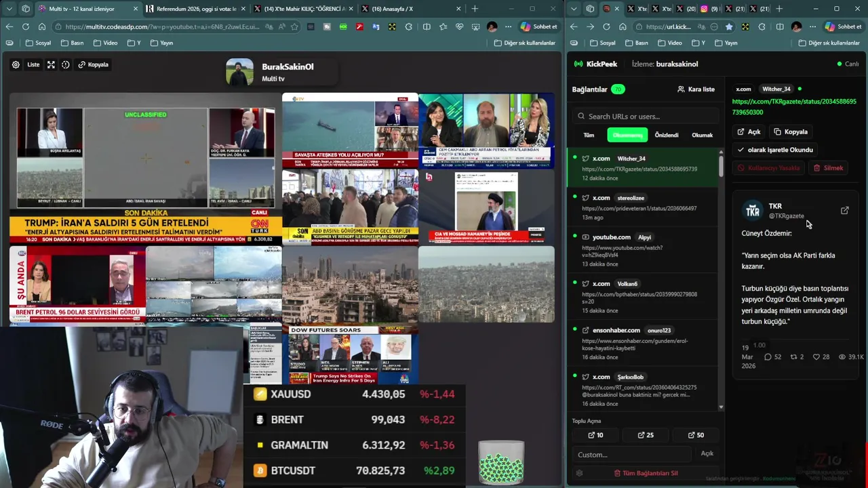This screenshot has width=868, height=488.
Task: Bulk open 25 links button
Action: [646, 435]
